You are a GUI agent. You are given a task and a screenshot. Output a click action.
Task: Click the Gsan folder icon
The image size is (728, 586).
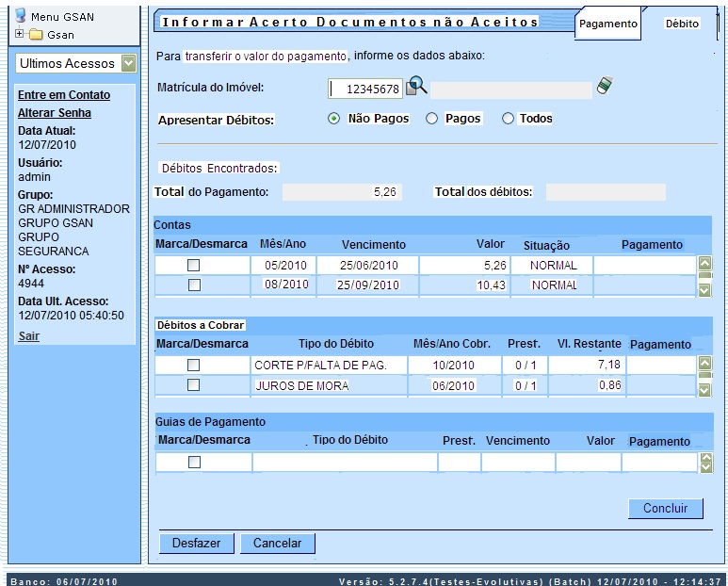coord(35,35)
